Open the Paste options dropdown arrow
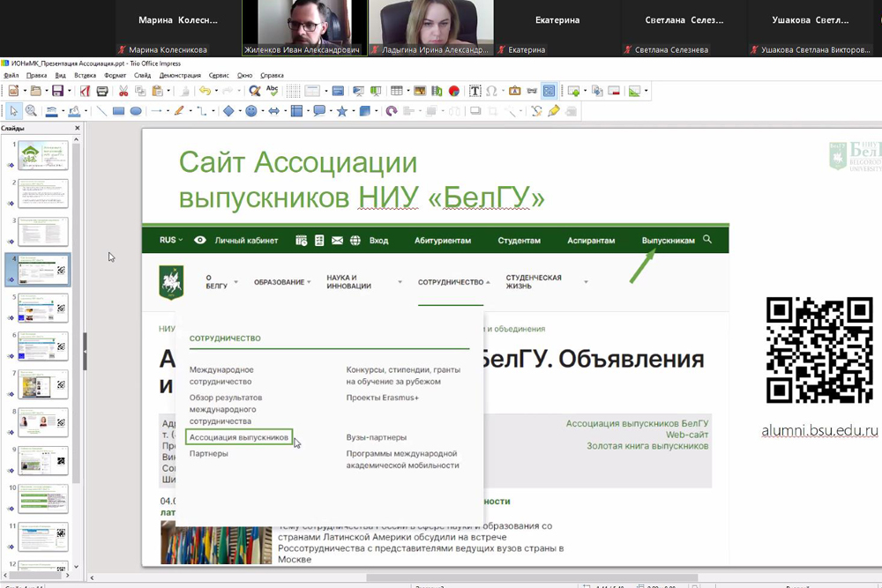Image resolution: width=882 pixels, height=588 pixels. 168,91
